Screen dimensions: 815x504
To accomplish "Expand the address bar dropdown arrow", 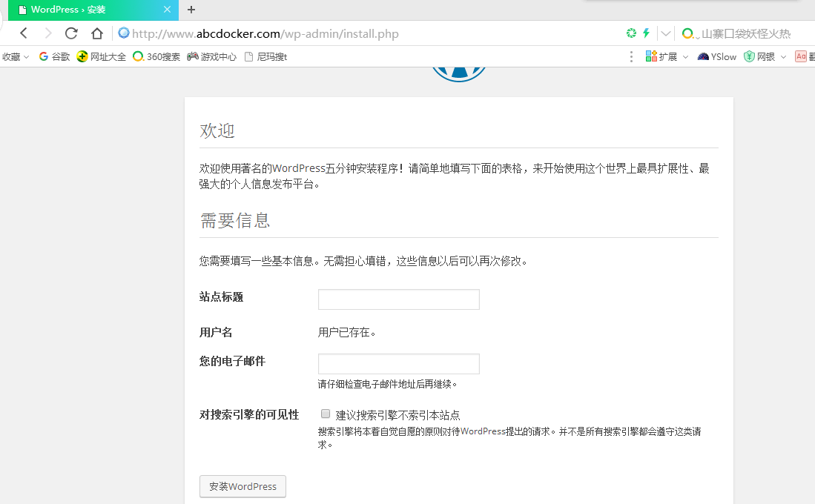I will point(665,34).
